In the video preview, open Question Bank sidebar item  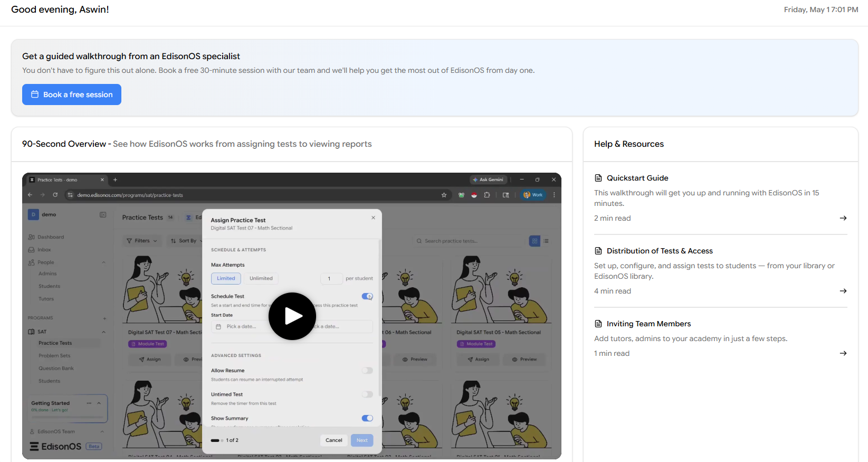coord(56,369)
